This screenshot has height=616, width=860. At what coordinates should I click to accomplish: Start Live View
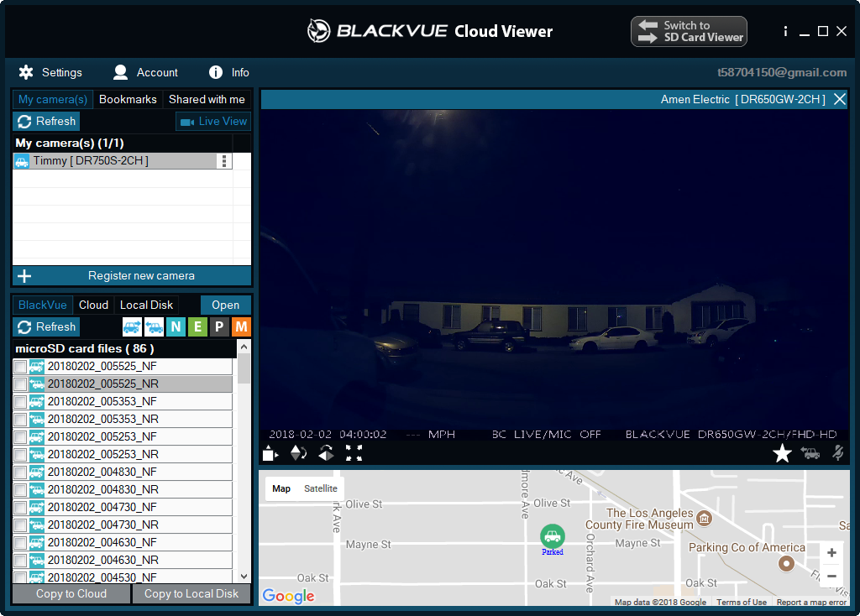click(213, 121)
